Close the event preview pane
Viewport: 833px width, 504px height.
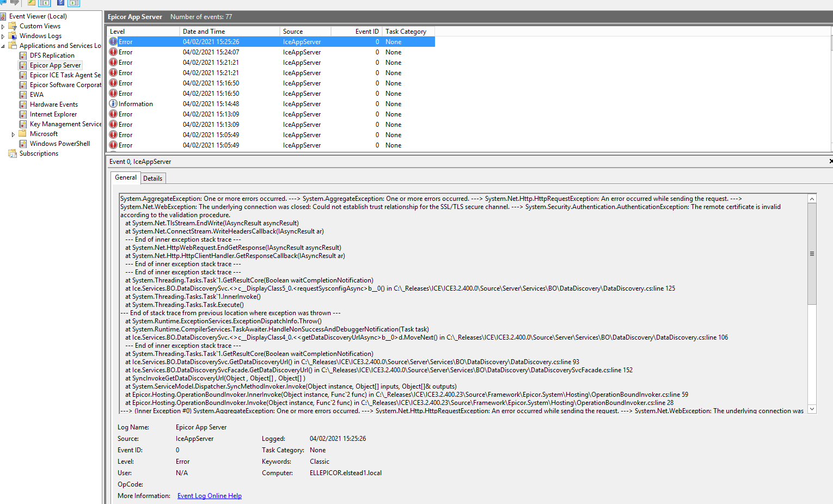[830, 162]
